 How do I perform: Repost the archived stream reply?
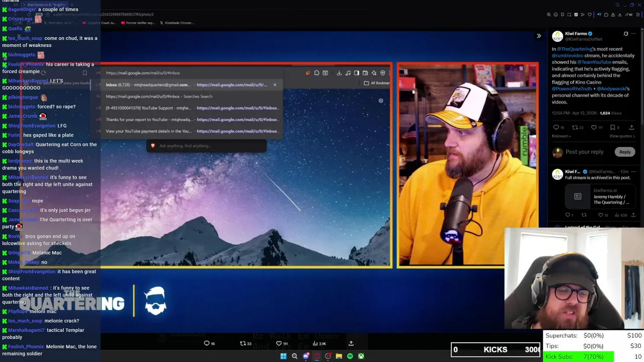tap(584, 215)
